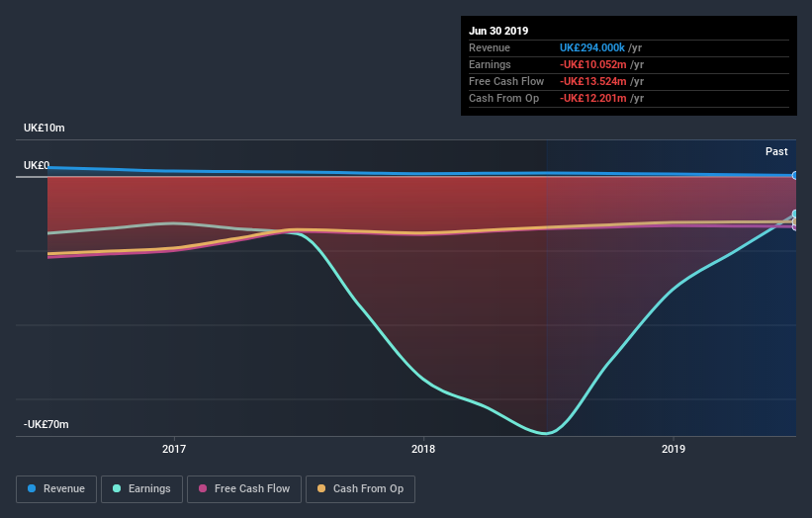Click the Revenue row label in tooltip
812x518 pixels.
(490, 47)
